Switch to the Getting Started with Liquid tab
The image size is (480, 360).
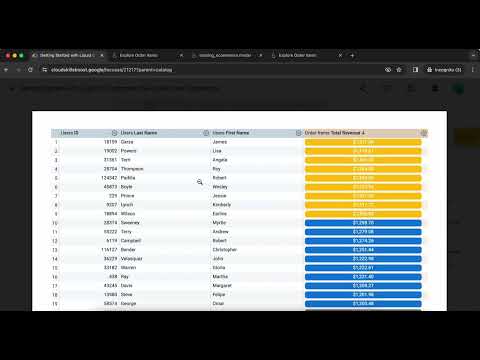point(67,55)
